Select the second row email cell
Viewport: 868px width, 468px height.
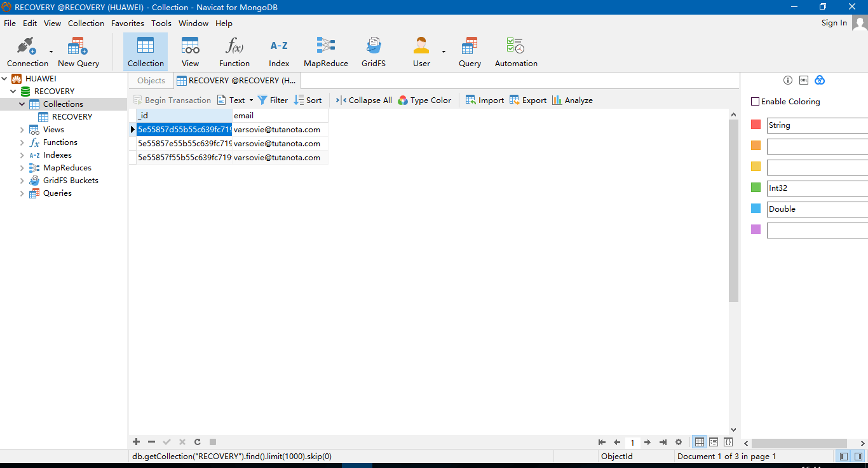[280, 144]
